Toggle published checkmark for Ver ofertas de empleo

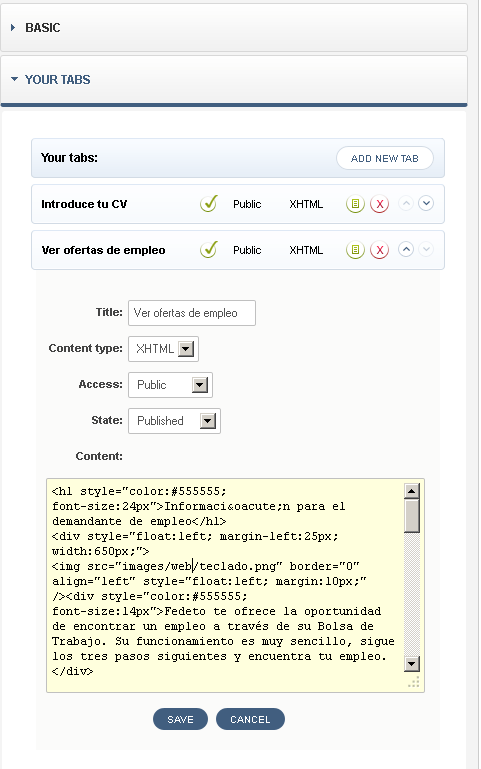[x=209, y=249]
